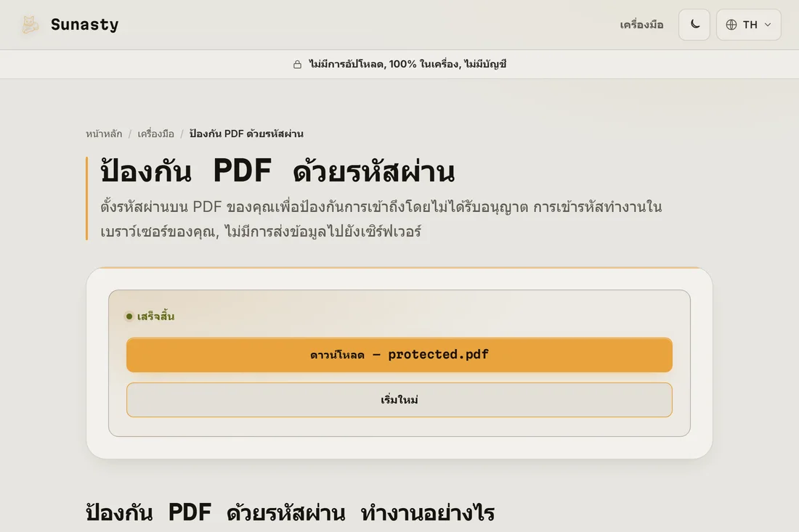Click the section heading ending ทำงานอย่างไร

[x=290, y=512]
